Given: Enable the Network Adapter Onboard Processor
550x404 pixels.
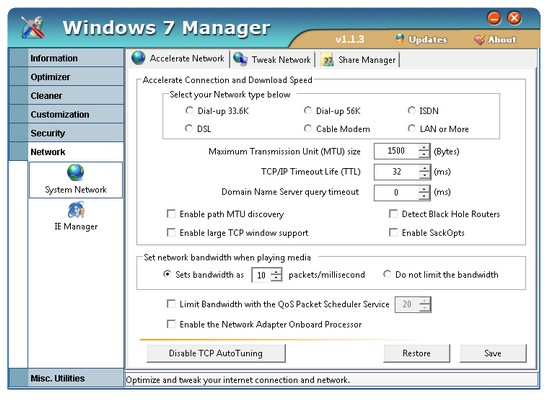Looking at the screenshot, I should click(171, 324).
